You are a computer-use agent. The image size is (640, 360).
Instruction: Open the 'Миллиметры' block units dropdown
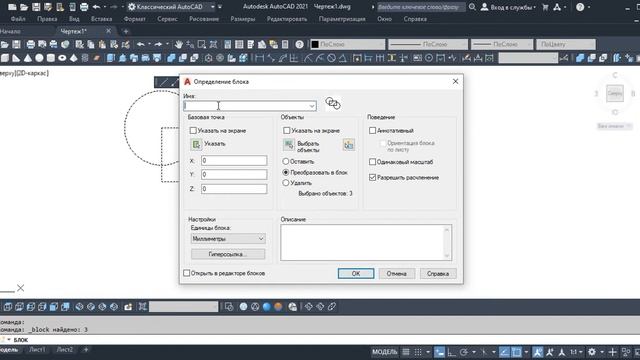pos(228,239)
